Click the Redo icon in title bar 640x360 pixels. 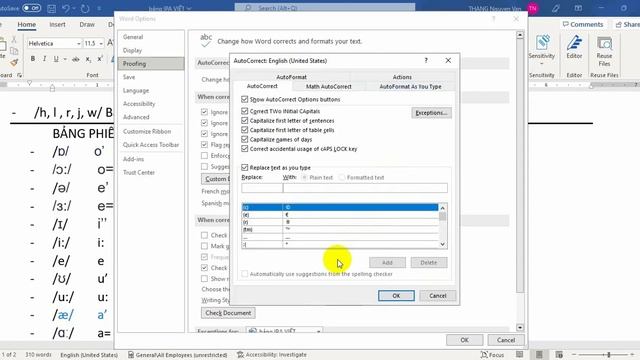[85, 8]
